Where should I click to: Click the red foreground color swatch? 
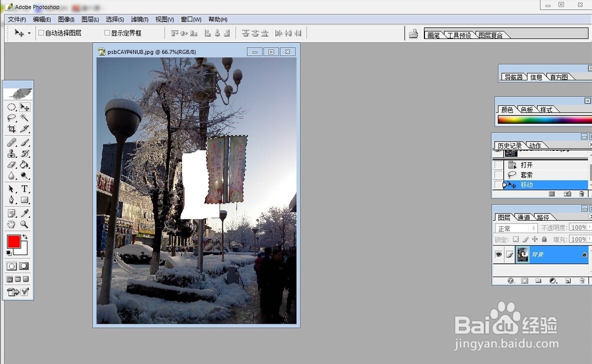[14, 241]
